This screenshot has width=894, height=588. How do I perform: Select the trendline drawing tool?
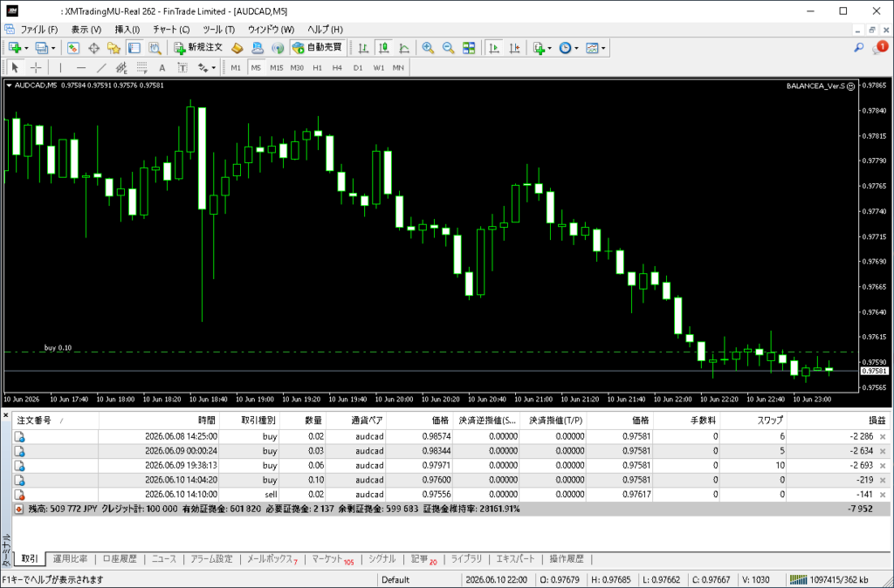[x=101, y=68]
